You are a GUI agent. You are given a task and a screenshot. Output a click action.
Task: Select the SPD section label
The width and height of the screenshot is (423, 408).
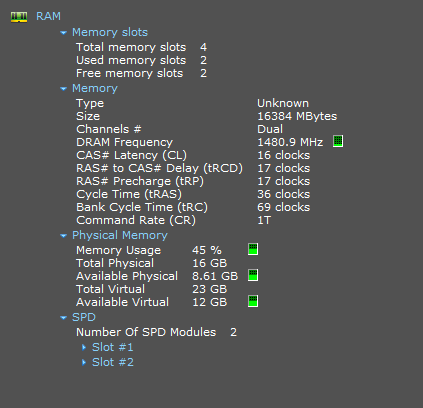84,317
